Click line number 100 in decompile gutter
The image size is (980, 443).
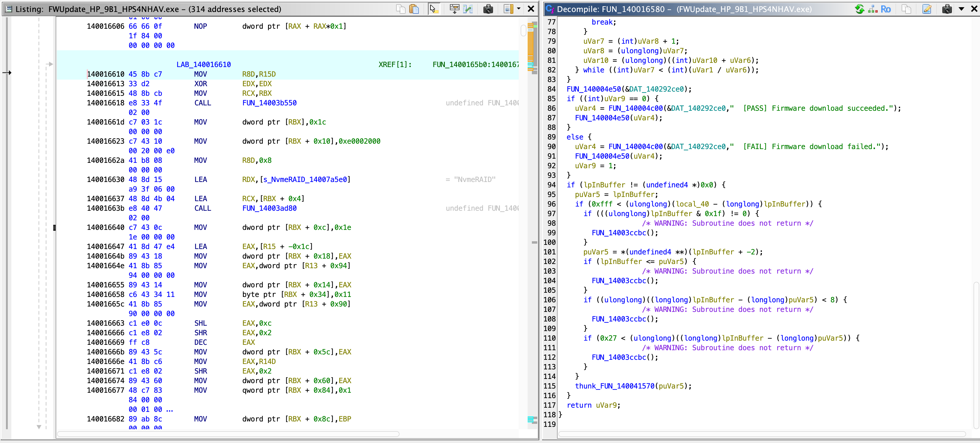(x=550, y=242)
